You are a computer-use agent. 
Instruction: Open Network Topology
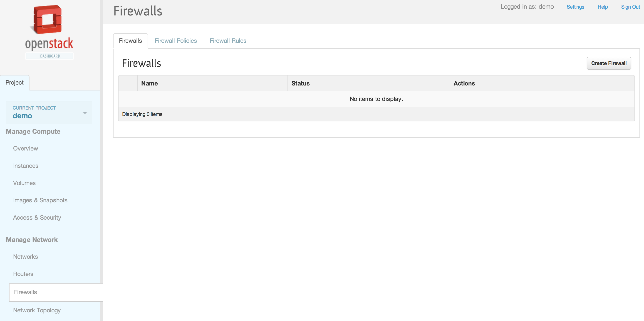tap(37, 310)
